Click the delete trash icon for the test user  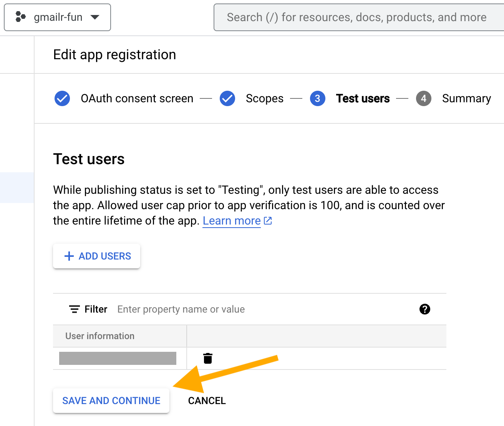coord(208,358)
